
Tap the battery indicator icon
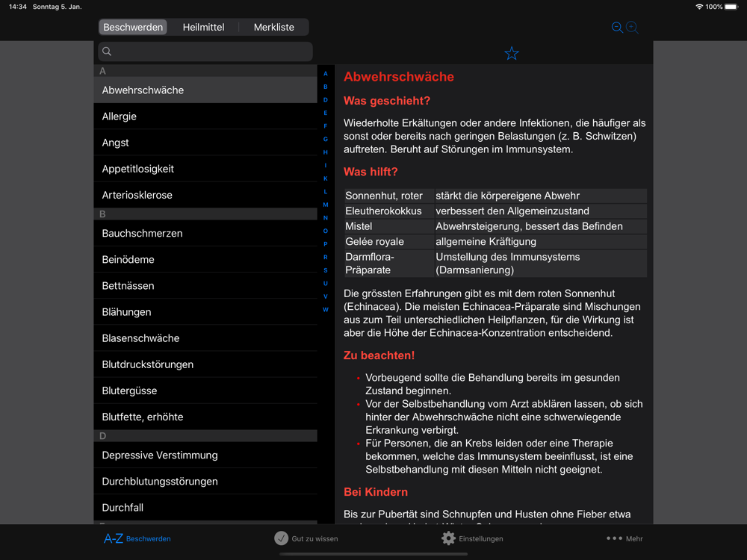point(731,7)
